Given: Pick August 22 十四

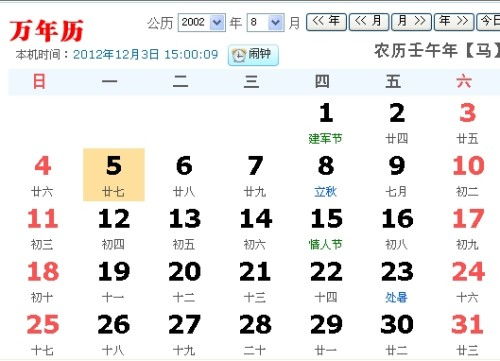Looking at the screenshot, I should pyautogui.click(x=326, y=281).
